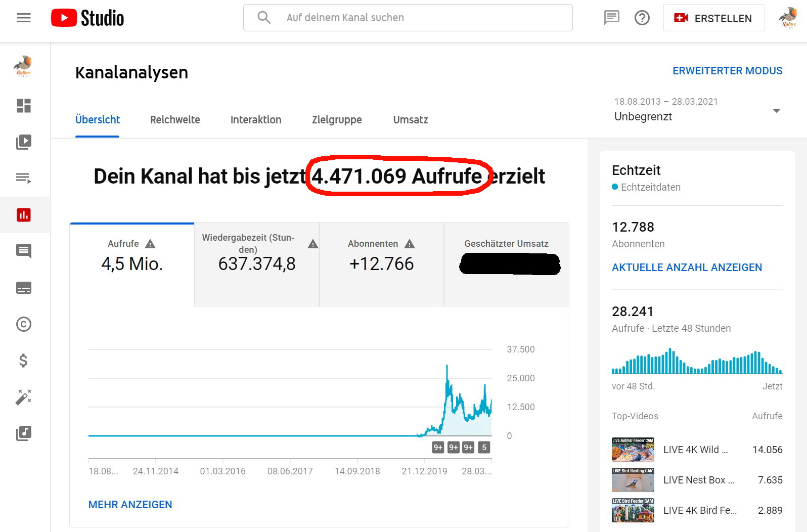
Task: Click the chart marker labeled 5
Action: click(x=484, y=448)
